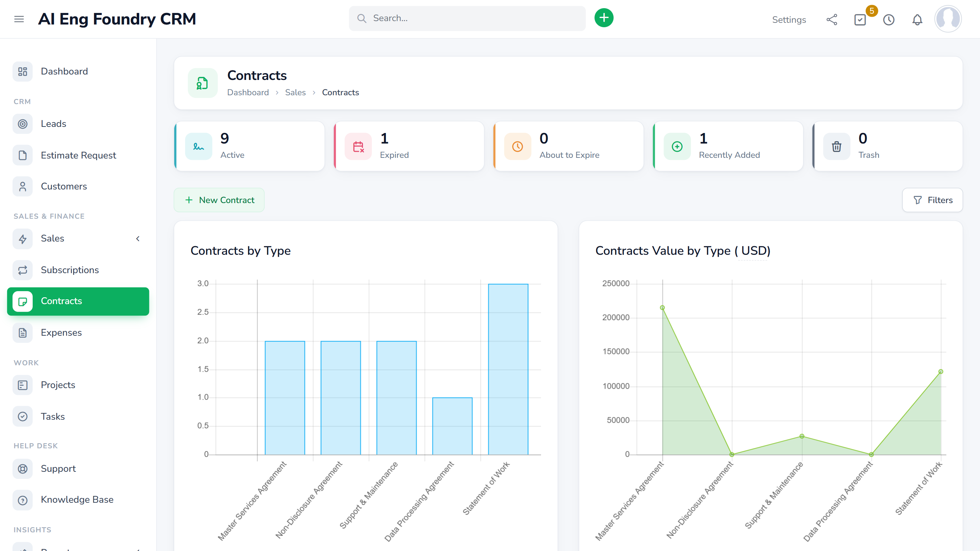Viewport: 980px width, 551px height.
Task: Open the clock timer icon in header
Action: tap(889, 19)
